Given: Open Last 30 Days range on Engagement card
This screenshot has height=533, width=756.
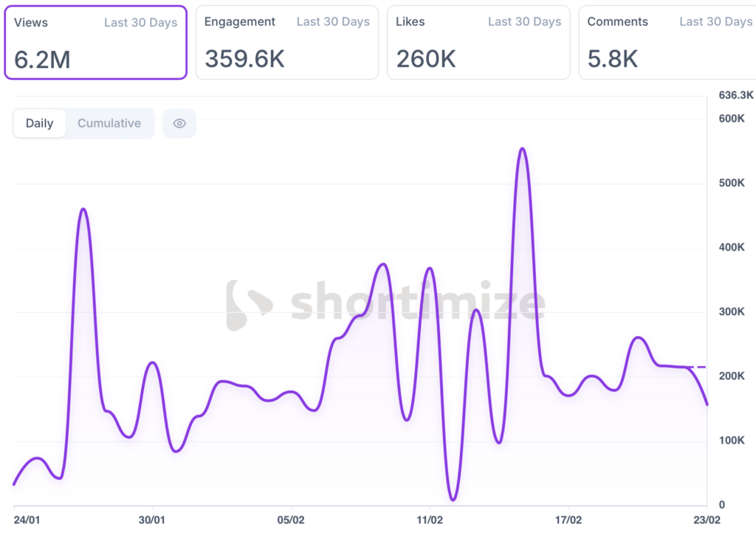Looking at the screenshot, I should tap(333, 22).
